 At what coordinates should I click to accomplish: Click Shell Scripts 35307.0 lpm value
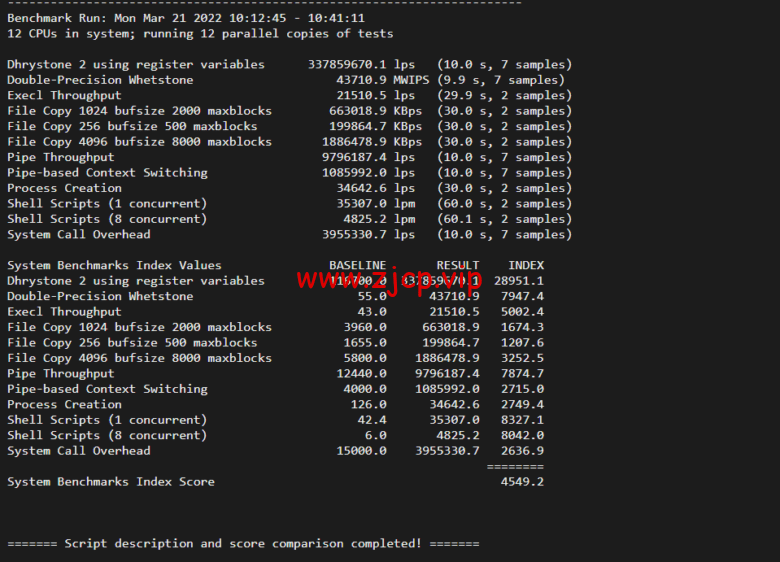pyautogui.click(x=376, y=203)
